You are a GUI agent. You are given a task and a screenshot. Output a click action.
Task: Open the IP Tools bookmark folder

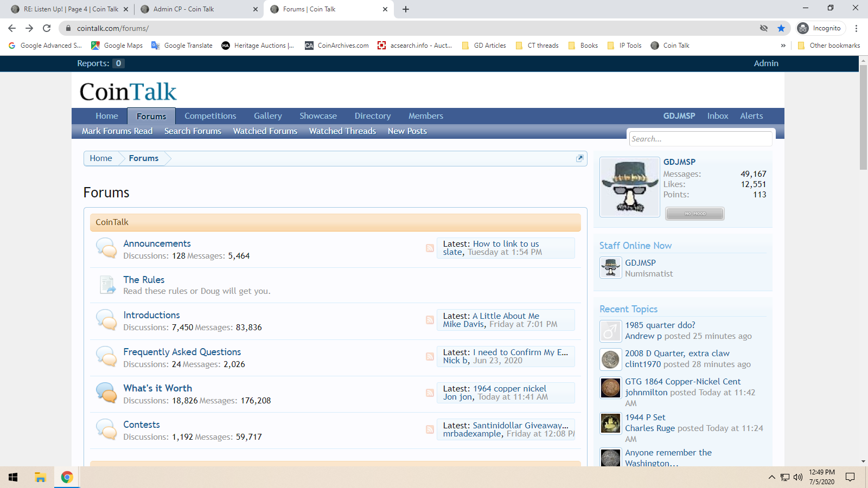coord(624,46)
